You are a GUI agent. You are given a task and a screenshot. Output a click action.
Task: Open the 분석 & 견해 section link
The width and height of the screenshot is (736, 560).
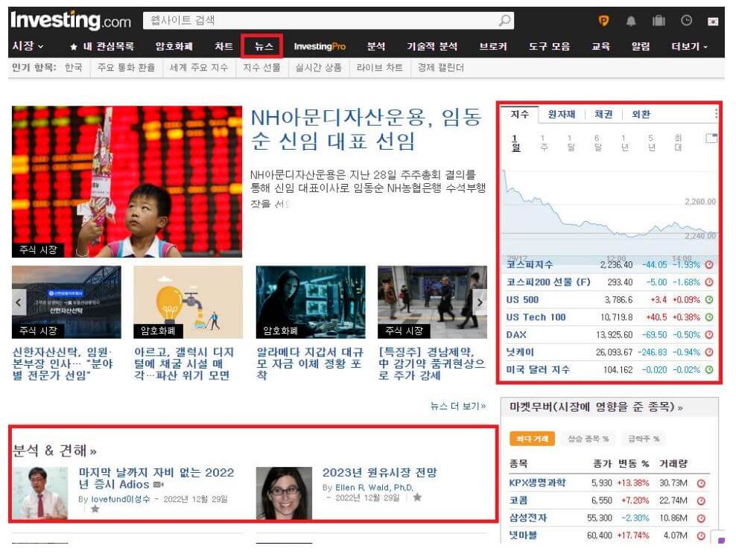pyautogui.click(x=54, y=451)
